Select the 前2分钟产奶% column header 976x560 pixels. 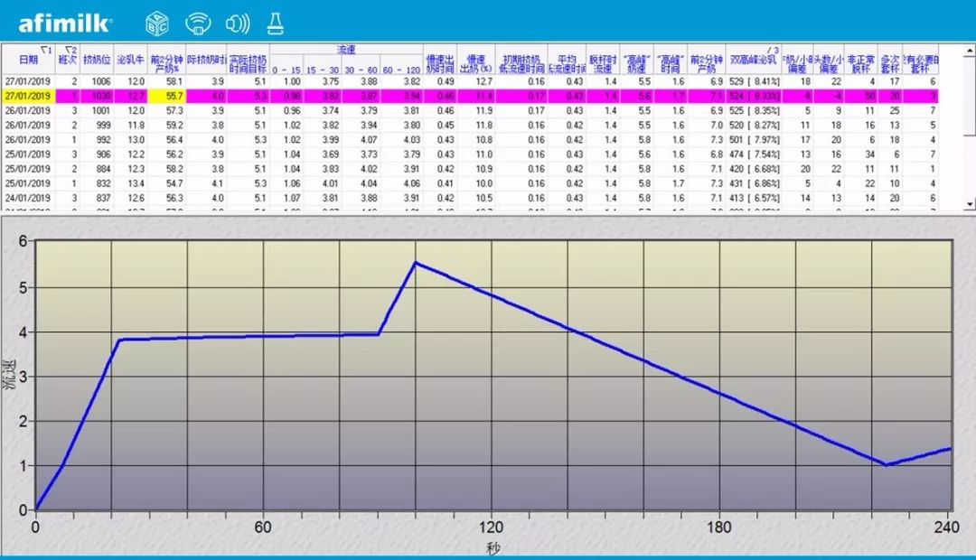click(x=166, y=60)
